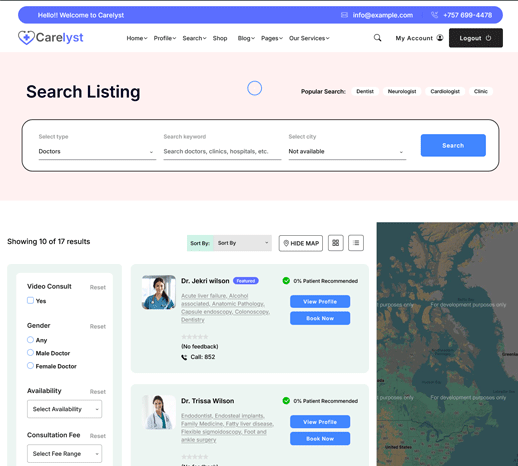Click Dr. Trissa Wilson specialties text link

[227, 428]
